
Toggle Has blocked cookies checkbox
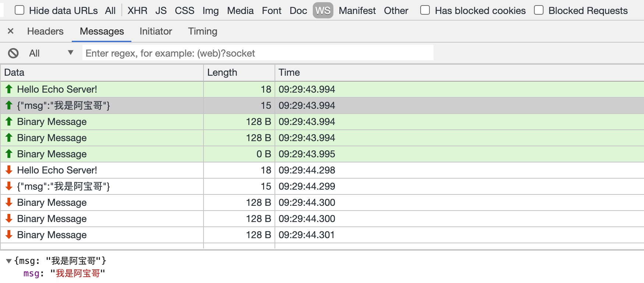(425, 10)
